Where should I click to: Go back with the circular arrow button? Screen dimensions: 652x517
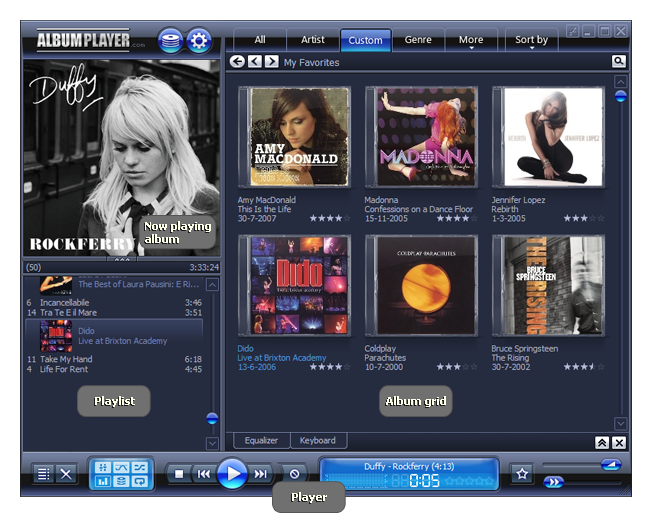click(237, 62)
